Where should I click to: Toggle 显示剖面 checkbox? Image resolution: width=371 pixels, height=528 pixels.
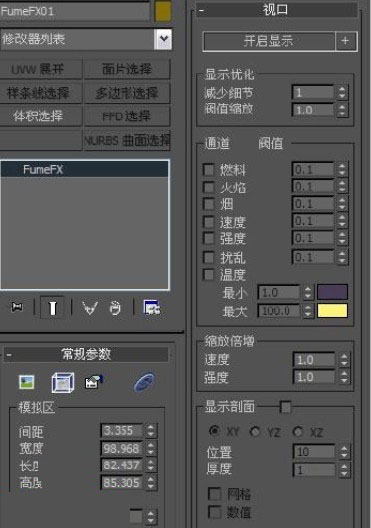pos(285,407)
